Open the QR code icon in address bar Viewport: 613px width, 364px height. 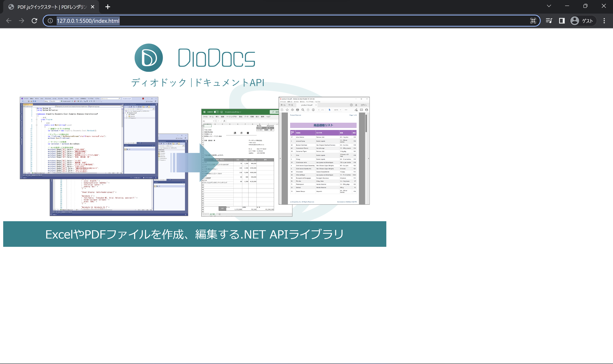[533, 21]
